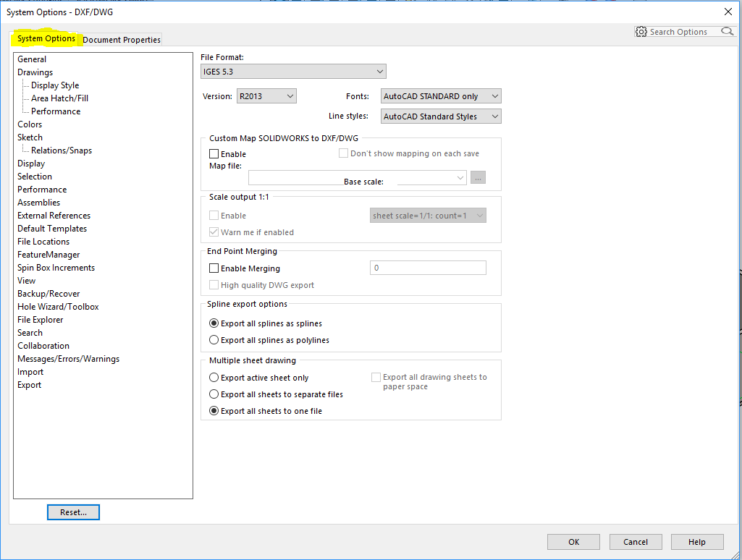Viewport: 742px width, 560px height.
Task: Select Search in options tree
Action: click(30, 333)
